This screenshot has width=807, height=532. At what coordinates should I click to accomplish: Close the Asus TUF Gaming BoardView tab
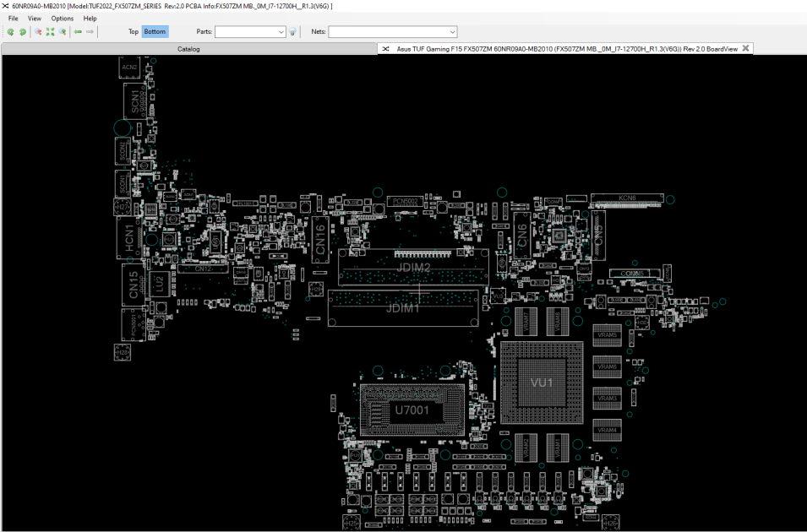pyautogui.click(x=745, y=48)
